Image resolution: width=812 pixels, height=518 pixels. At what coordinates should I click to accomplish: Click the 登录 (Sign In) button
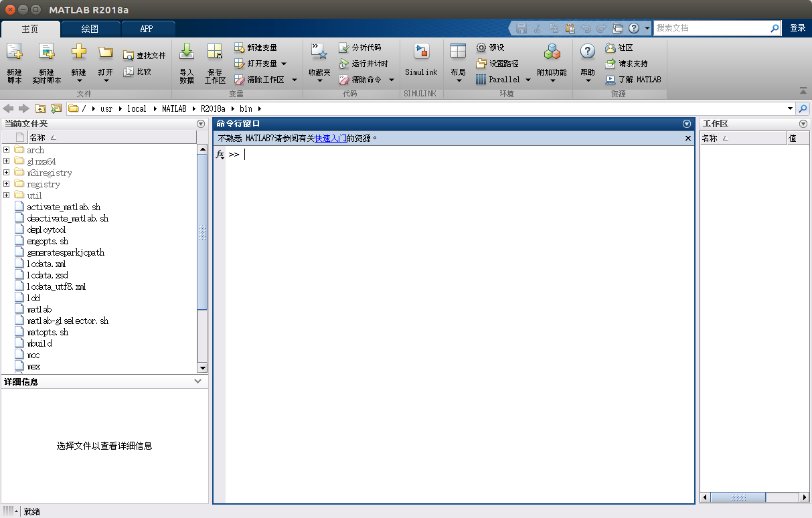pos(797,28)
